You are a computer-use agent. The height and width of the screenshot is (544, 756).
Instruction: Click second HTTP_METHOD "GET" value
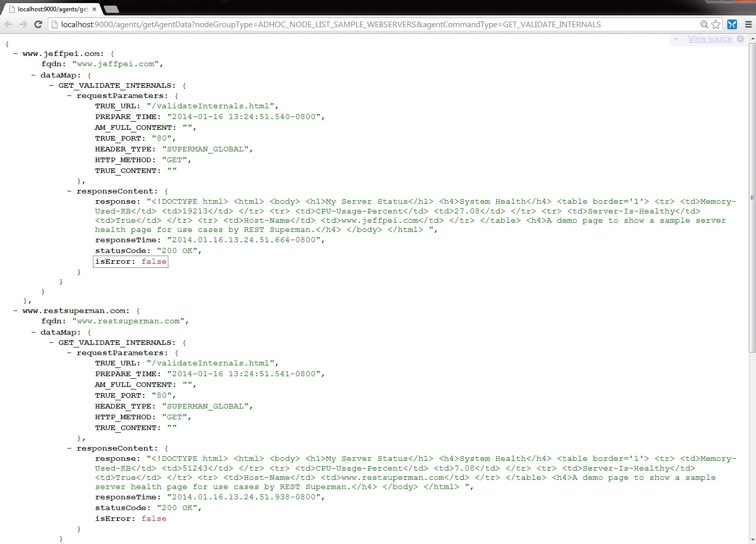coord(175,417)
